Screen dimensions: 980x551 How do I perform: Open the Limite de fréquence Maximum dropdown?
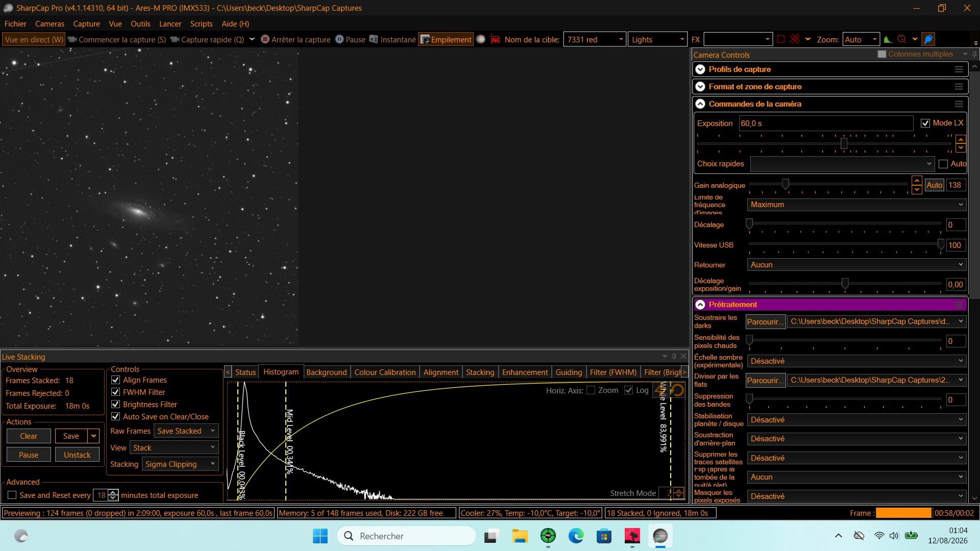(x=856, y=205)
